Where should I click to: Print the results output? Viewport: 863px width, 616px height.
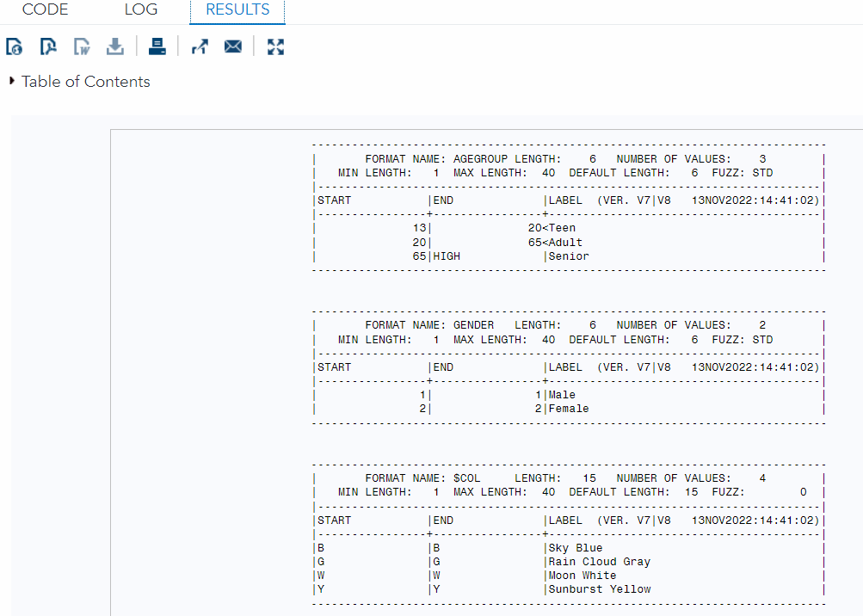click(x=157, y=46)
